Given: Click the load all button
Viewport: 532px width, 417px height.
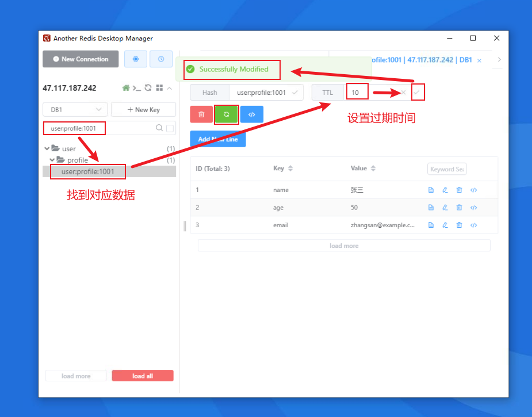Looking at the screenshot, I should tap(143, 376).
